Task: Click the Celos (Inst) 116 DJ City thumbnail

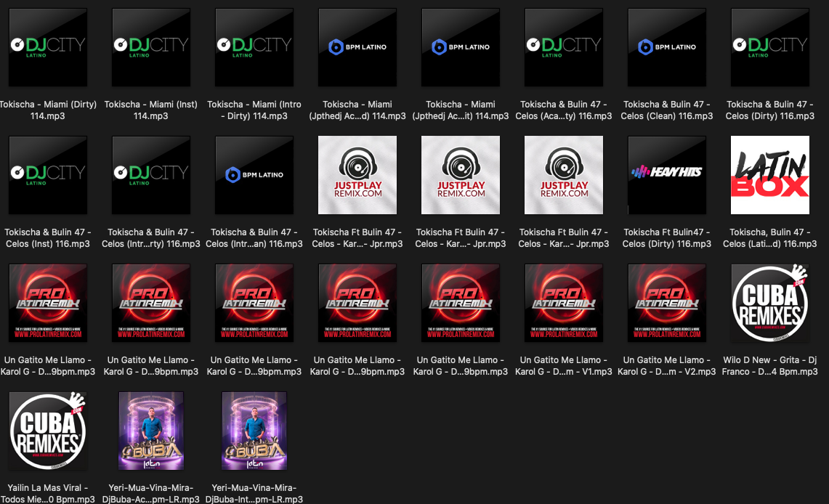Action: pyautogui.click(x=48, y=175)
